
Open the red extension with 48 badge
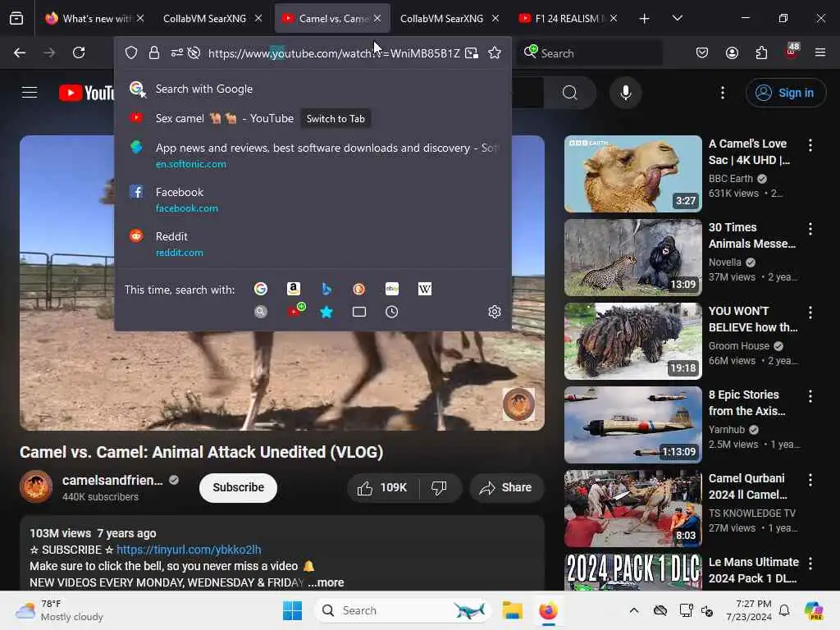(792, 52)
